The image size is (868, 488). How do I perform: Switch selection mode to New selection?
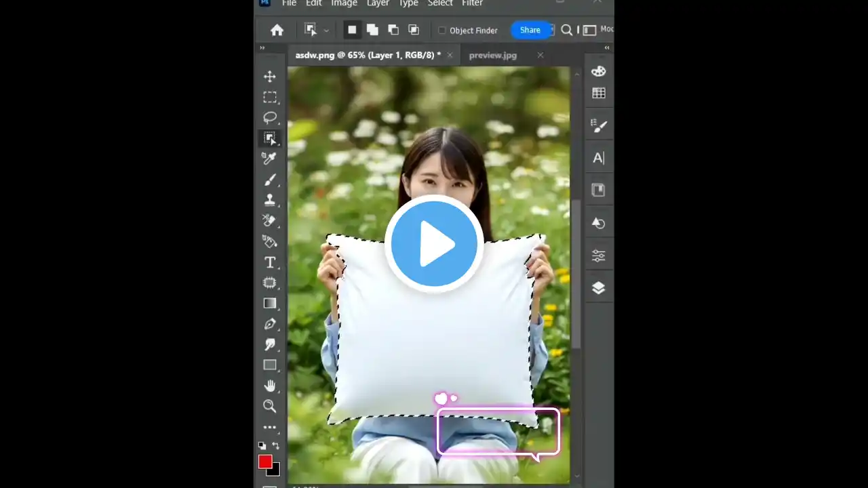pos(352,29)
